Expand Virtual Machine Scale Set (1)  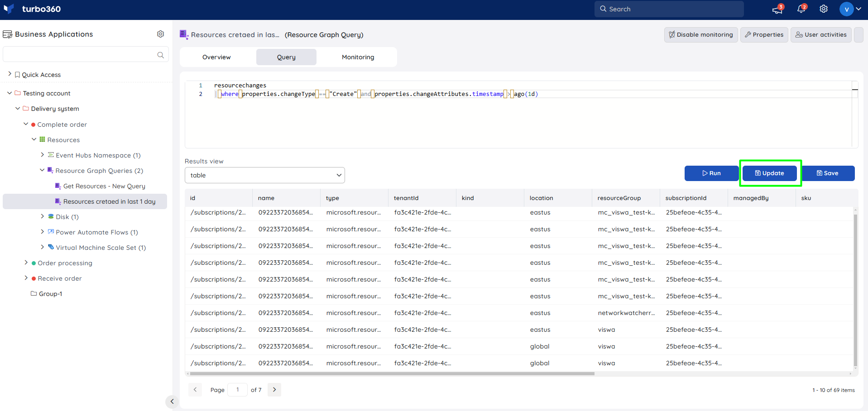click(42, 247)
